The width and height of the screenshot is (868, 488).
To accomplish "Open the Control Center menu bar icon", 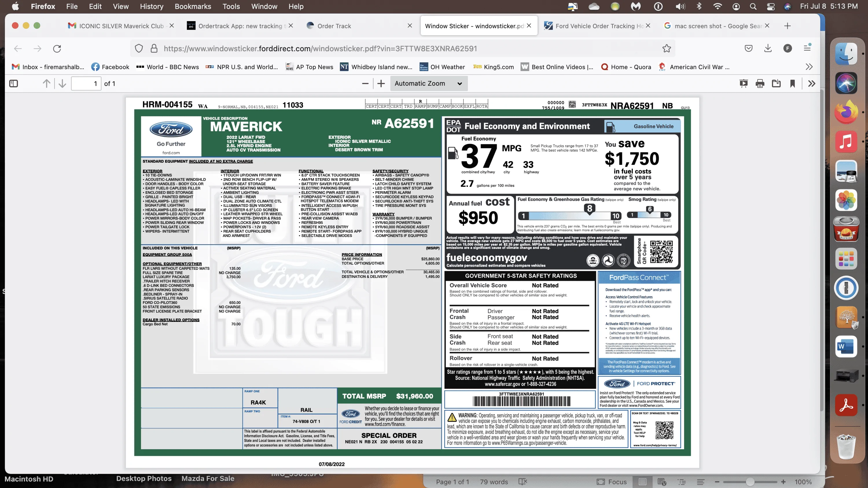I will tap(770, 6).
